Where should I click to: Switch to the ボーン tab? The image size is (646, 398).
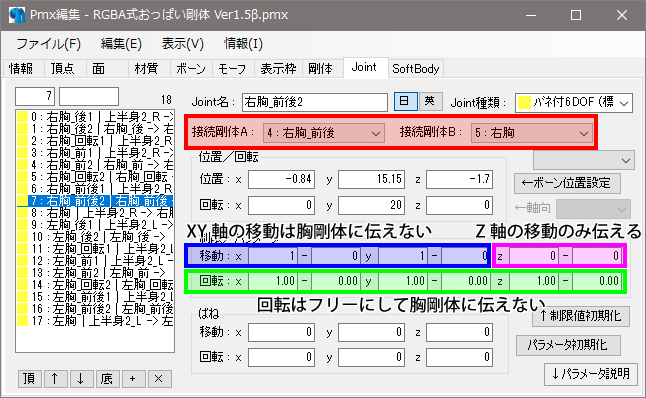(191, 68)
